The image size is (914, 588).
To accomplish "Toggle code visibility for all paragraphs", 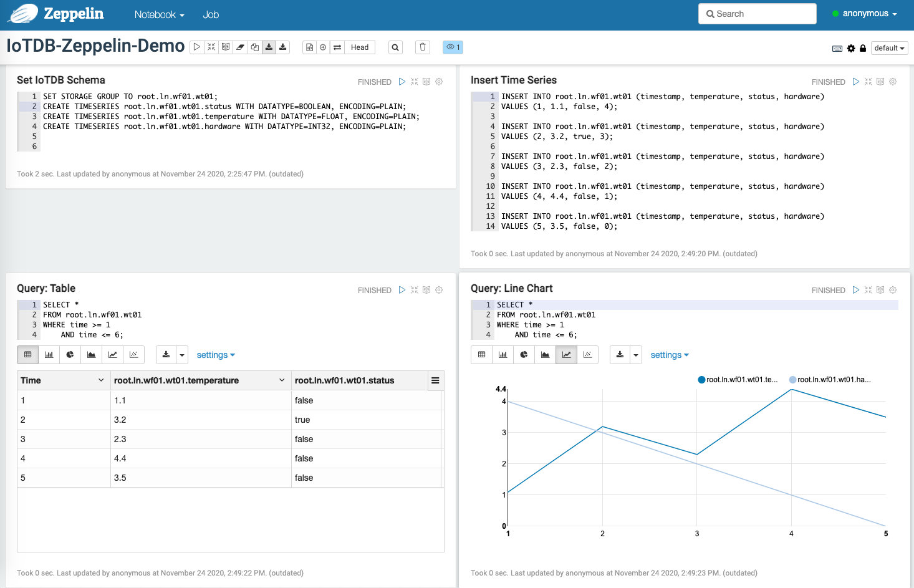I will click(225, 47).
